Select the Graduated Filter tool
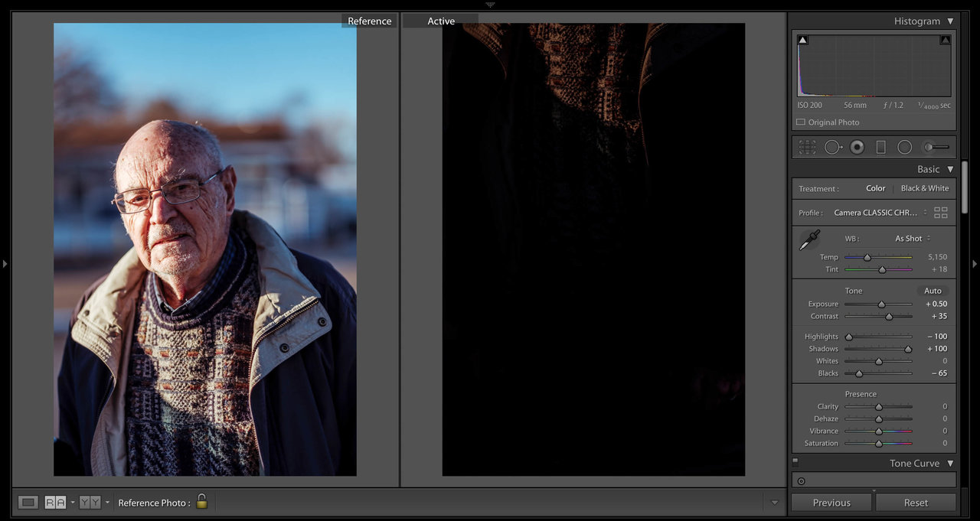 [880, 147]
